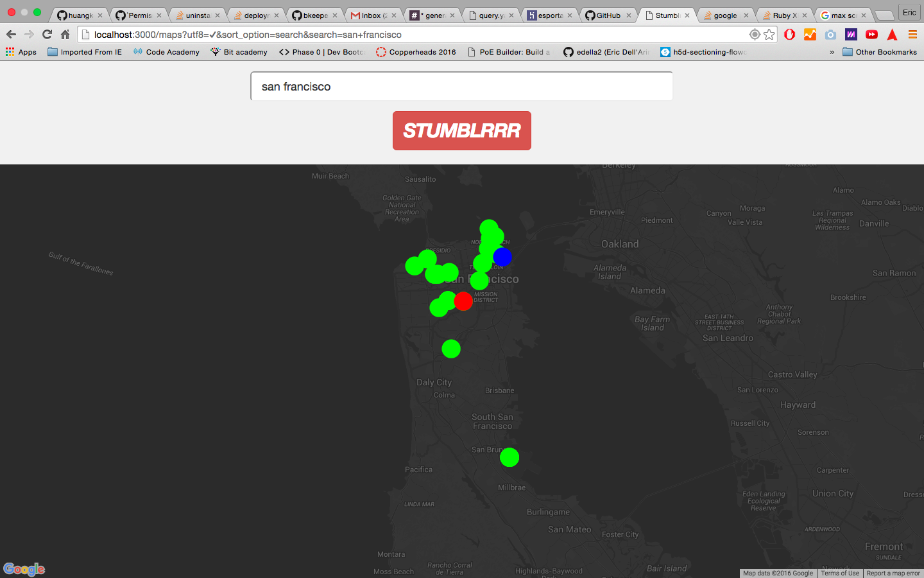This screenshot has height=578, width=924.
Task: Click Report a map error link
Action: (893, 574)
